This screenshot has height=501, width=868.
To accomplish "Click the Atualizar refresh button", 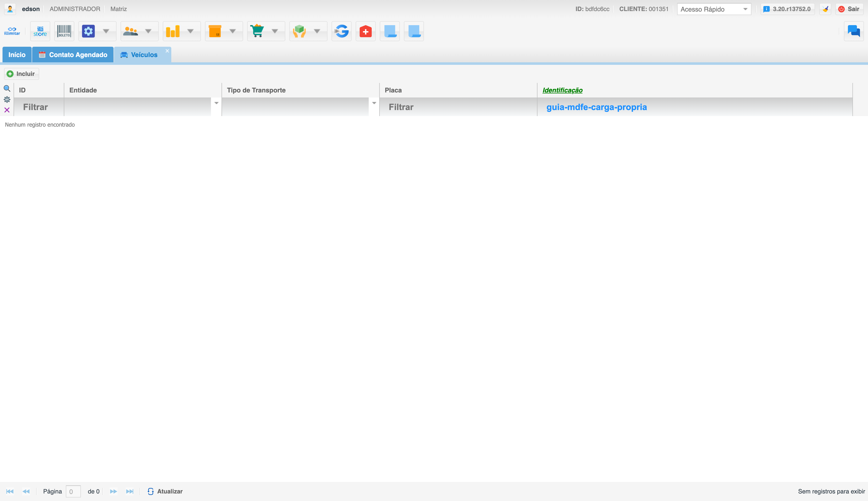I will 165,491.
